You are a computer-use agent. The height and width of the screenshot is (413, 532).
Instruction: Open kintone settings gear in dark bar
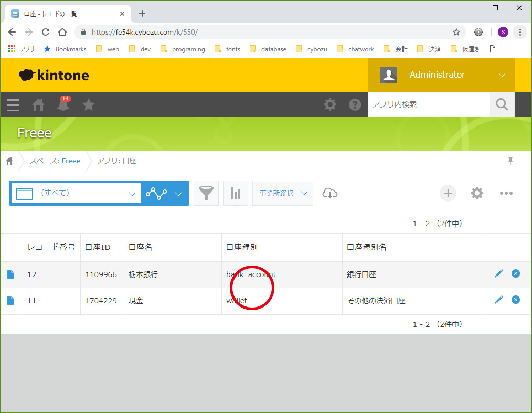click(330, 104)
